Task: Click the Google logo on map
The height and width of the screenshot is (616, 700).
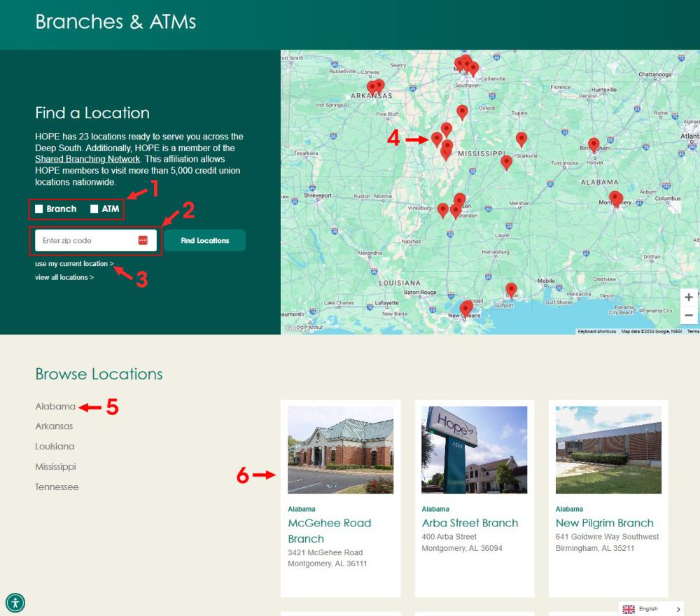Action: 295,328
